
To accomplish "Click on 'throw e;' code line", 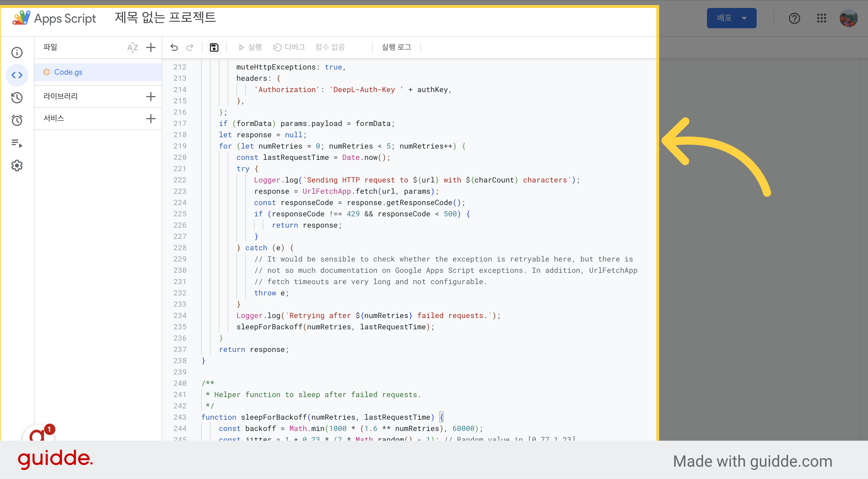I will point(271,293).
